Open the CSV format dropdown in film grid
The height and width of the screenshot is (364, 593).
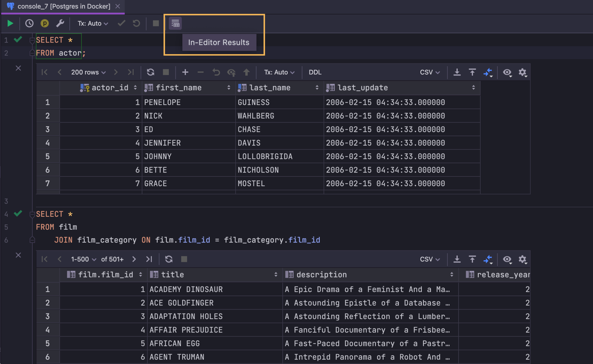point(429,259)
